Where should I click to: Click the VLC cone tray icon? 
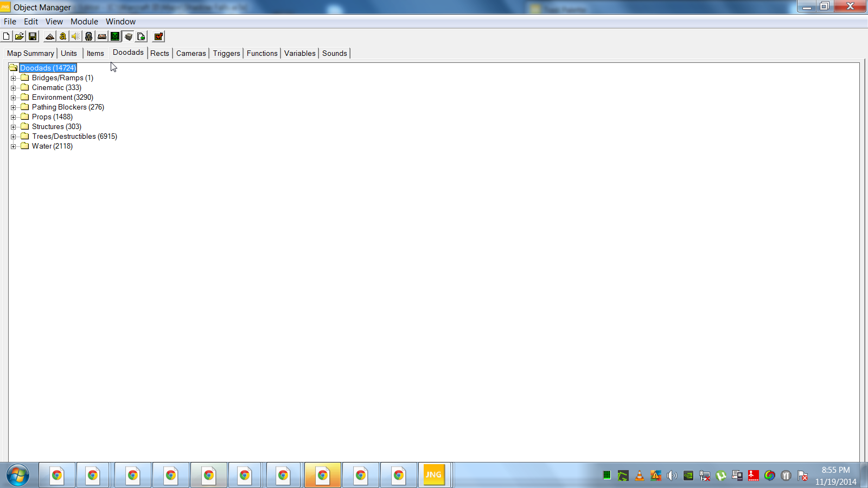coord(640,476)
